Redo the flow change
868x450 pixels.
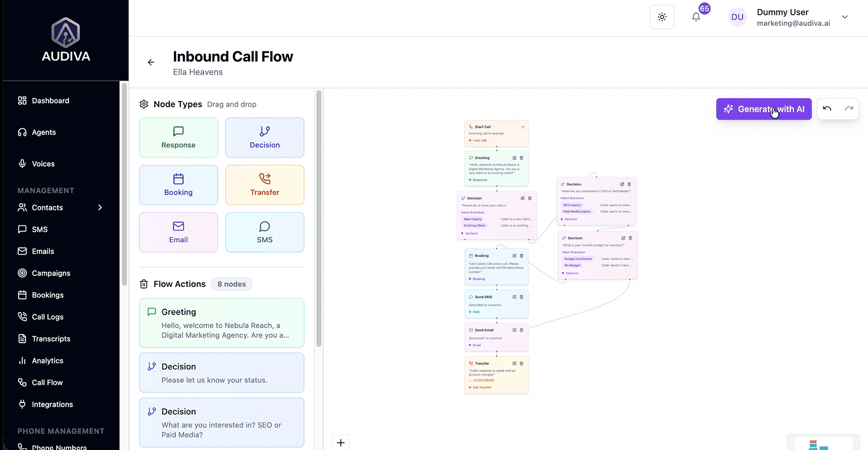(x=849, y=109)
